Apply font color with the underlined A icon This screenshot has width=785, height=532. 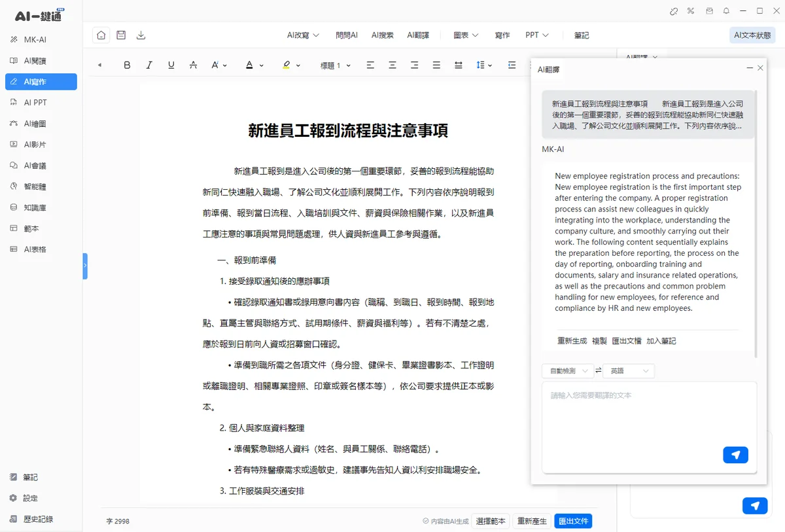tap(249, 65)
